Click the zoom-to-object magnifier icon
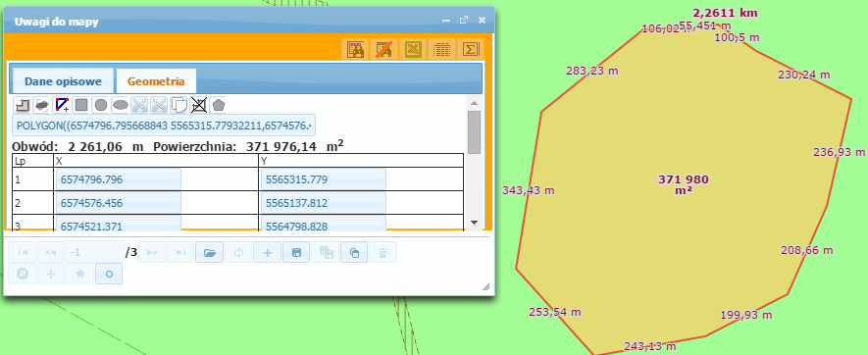This screenshot has width=868, height=355. click(23, 274)
